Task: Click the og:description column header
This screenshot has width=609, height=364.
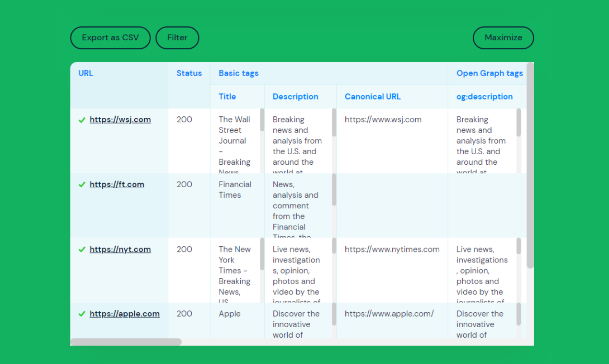Action: click(x=484, y=97)
